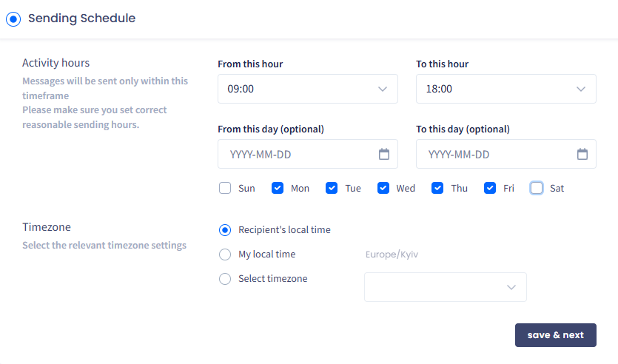Click the Sending Schedule heading
This screenshot has width=618, height=364.
coord(82,18)
